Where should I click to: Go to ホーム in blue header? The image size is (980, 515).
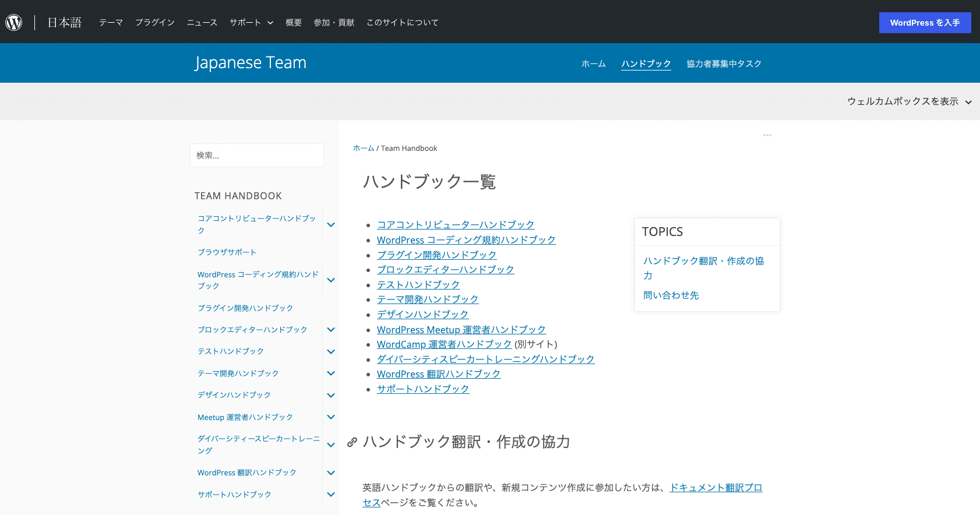click(x=594, y=64)
